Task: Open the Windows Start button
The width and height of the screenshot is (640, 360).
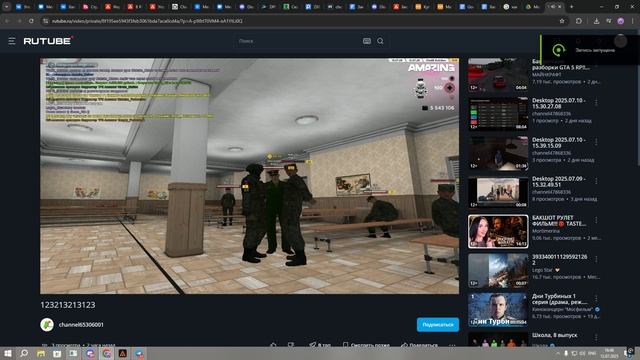Action: pyautogui.click(x=7, y=353)
